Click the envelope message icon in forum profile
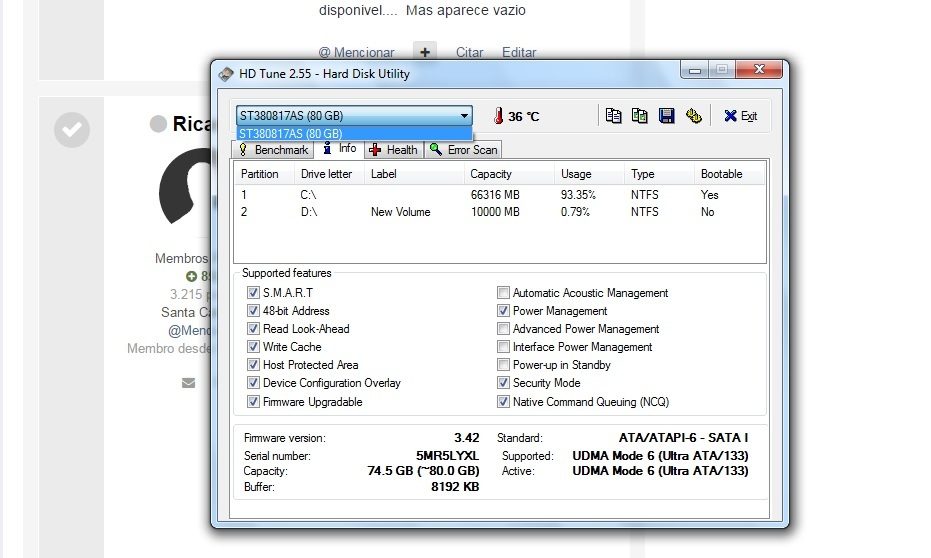The height and width of the screenshot is (558, 931). [188, 383]
